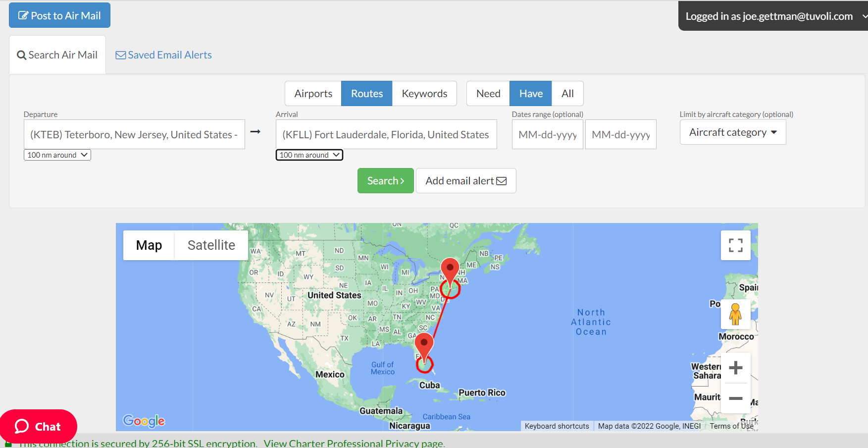Select the Keywords search mode

point(424,94)
